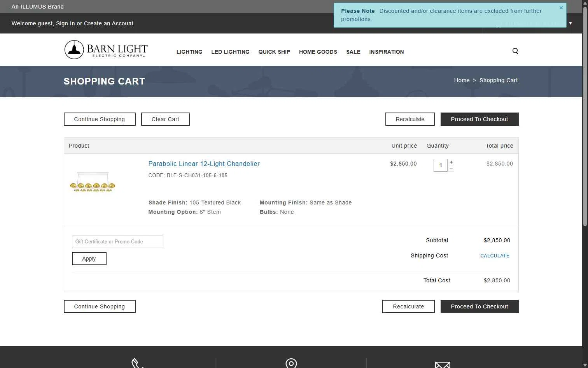Image resolution: width=588 pixels, height=368 pixels.
Task: Open Parabolic Linear 12-Light Chandelier product link
Action: pos(204,164)
